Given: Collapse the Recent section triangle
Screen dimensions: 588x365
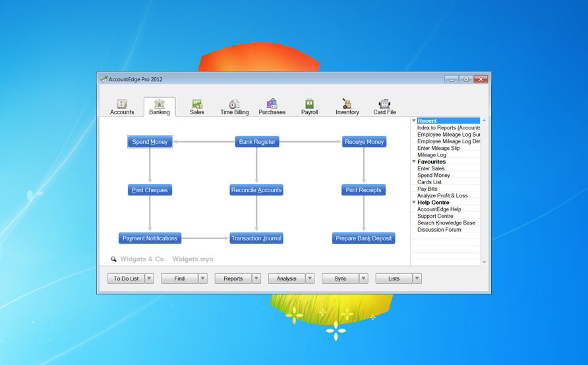Looking at the screenshot, I should (414, 121).
